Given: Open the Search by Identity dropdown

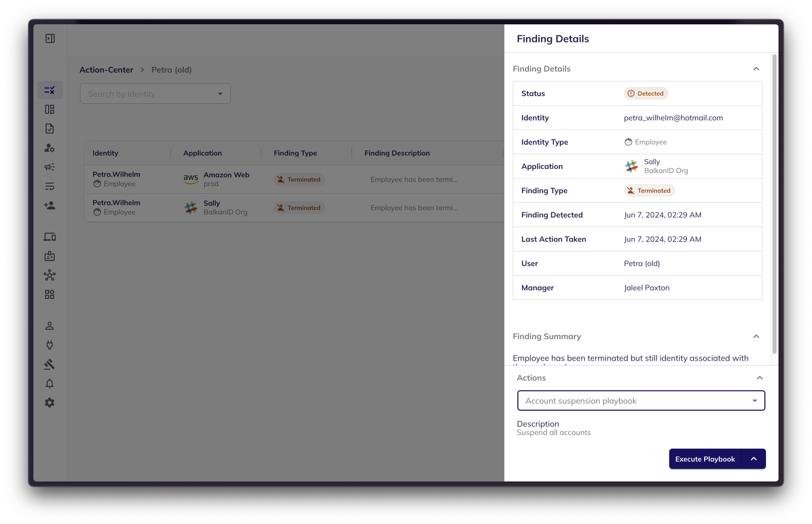Looking at the screenshot, I should (155, 94).
